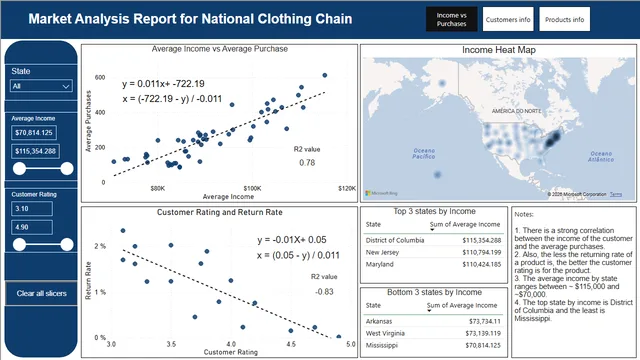This screenshot has height=360, width=640.
Task: Expand the State dropdown set to All
Action: pos(41,86)
